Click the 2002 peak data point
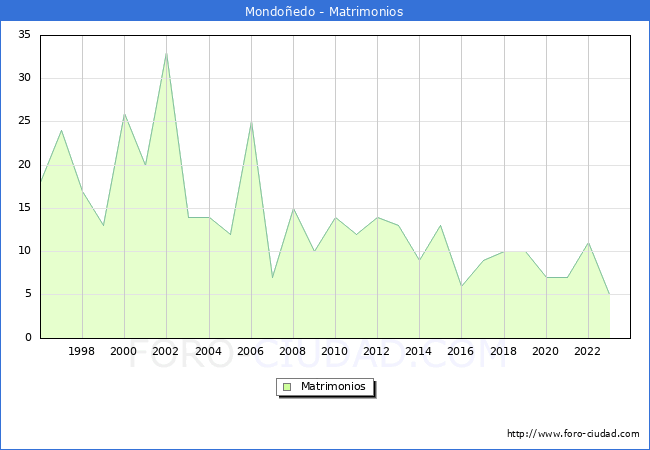Viewport: 650px width, 450px height. [166, 53]
